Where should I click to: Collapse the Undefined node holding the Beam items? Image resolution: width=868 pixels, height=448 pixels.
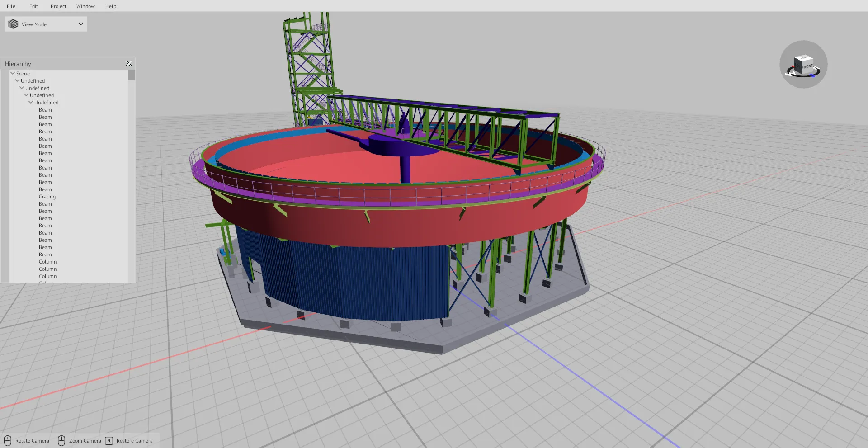[31, 102]
